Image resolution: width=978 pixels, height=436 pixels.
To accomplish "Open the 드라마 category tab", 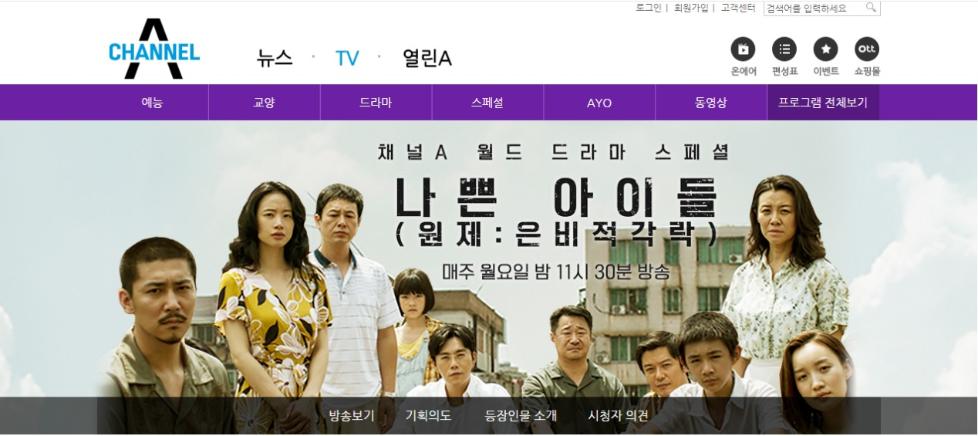I will point(376,103).
